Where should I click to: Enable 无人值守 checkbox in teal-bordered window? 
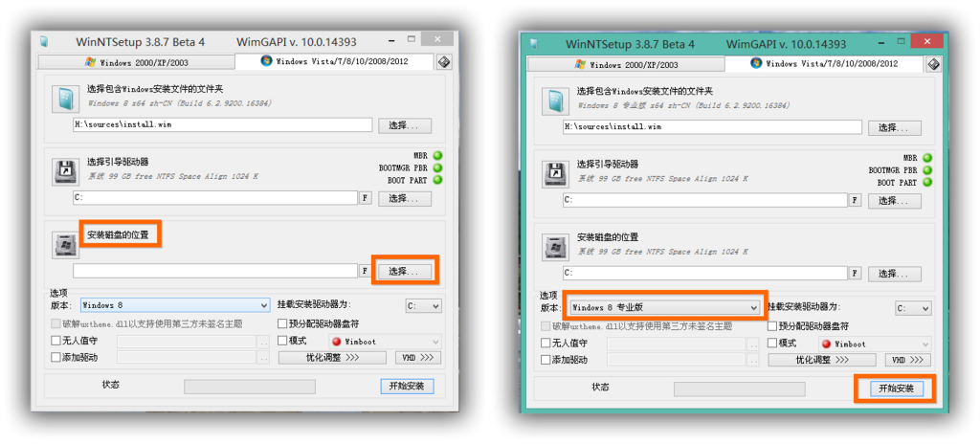546,344
